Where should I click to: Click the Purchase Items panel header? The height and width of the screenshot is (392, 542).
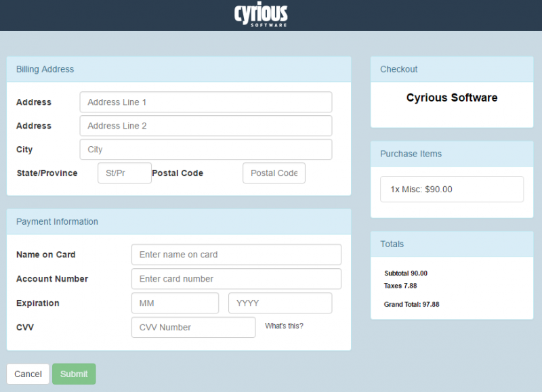[x=452, y=154]
